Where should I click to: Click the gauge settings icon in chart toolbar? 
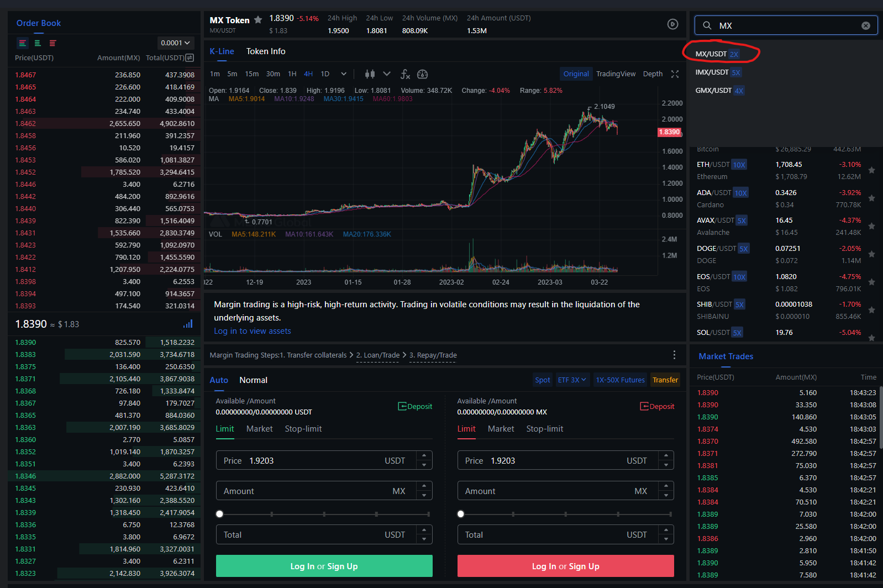tap(423, 74)
